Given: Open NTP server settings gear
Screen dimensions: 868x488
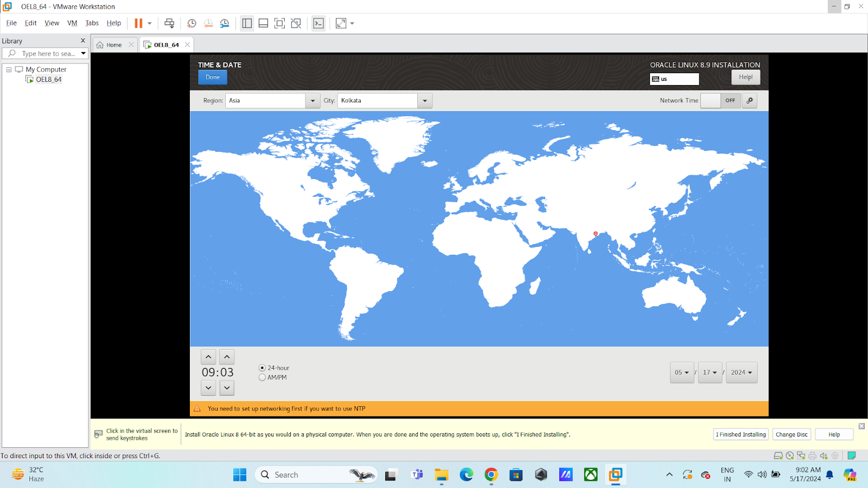Looking at the screenshot, I should click(x=750, y=100).
